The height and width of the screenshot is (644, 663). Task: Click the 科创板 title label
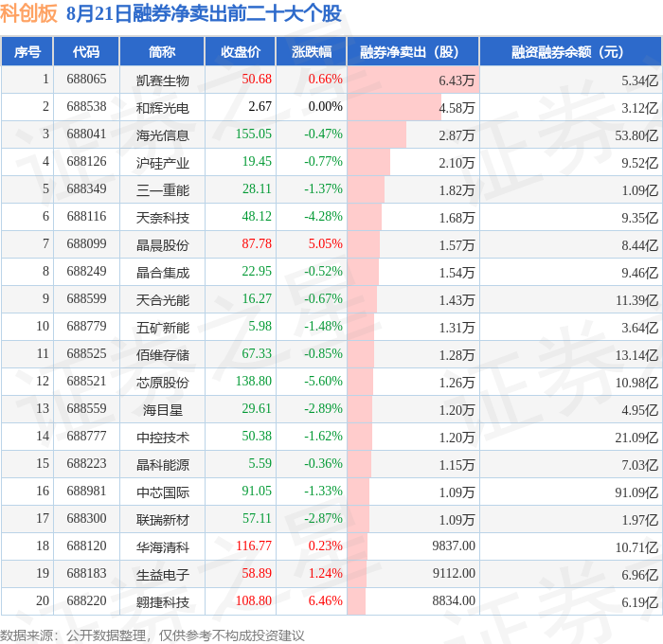(x=28, y=13)
